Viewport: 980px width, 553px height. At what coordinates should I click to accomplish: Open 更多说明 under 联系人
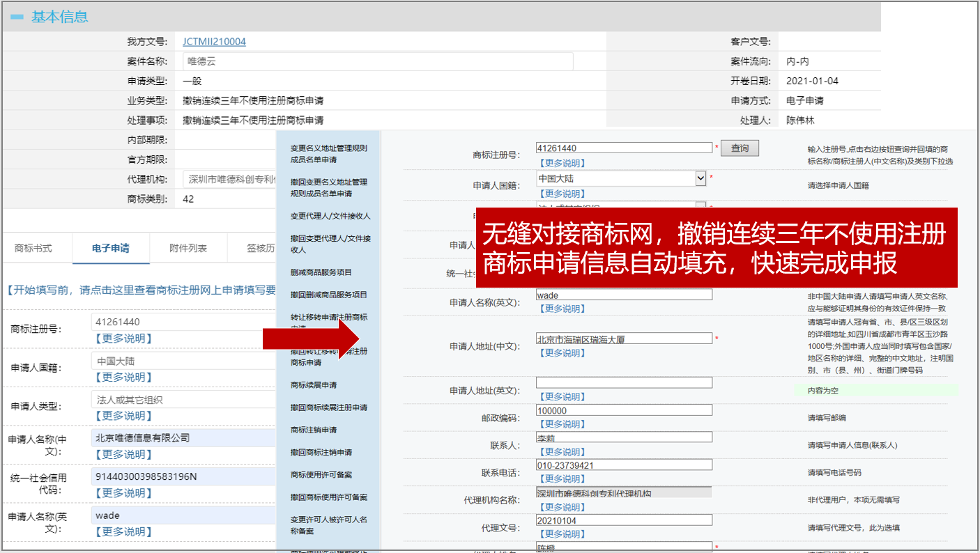tap(562, 452)
